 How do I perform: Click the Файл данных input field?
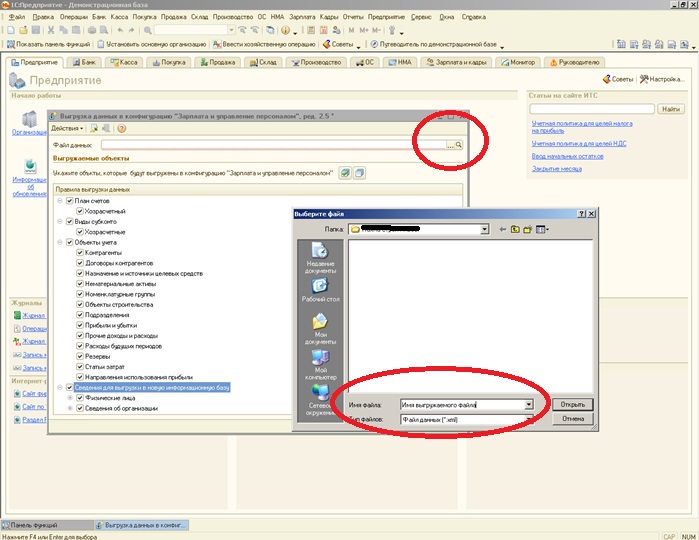[274, 145]
